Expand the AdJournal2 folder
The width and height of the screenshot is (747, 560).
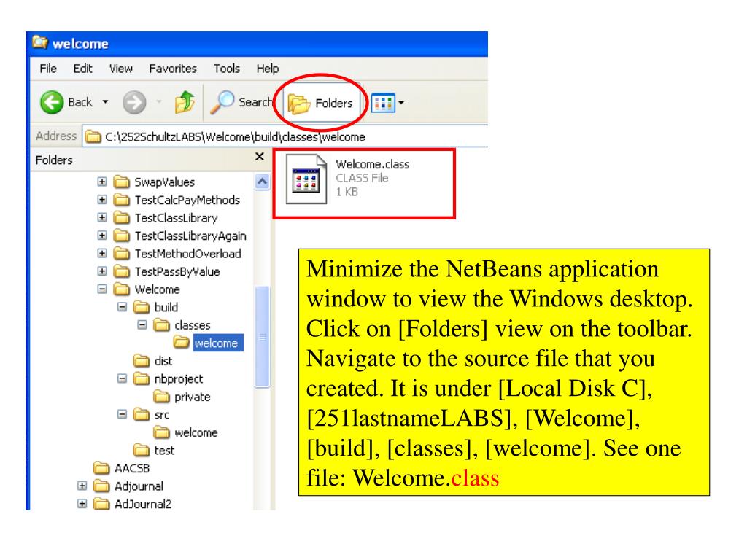[82, 504]
